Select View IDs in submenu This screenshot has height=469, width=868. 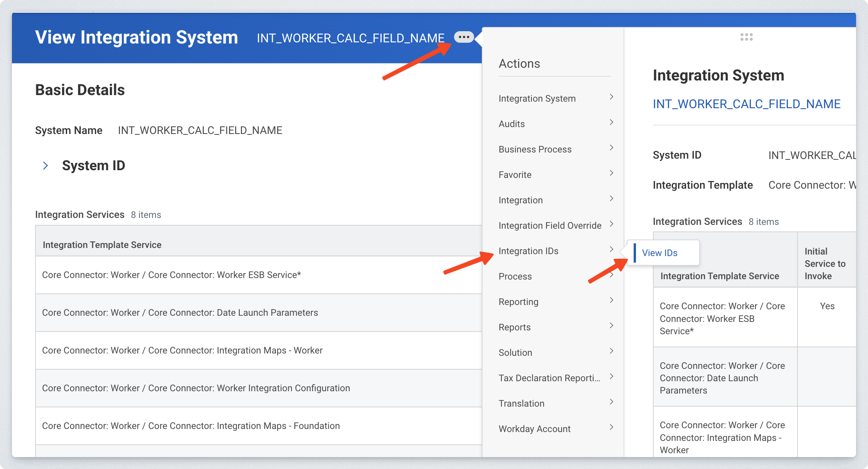(x=659, y=253)
